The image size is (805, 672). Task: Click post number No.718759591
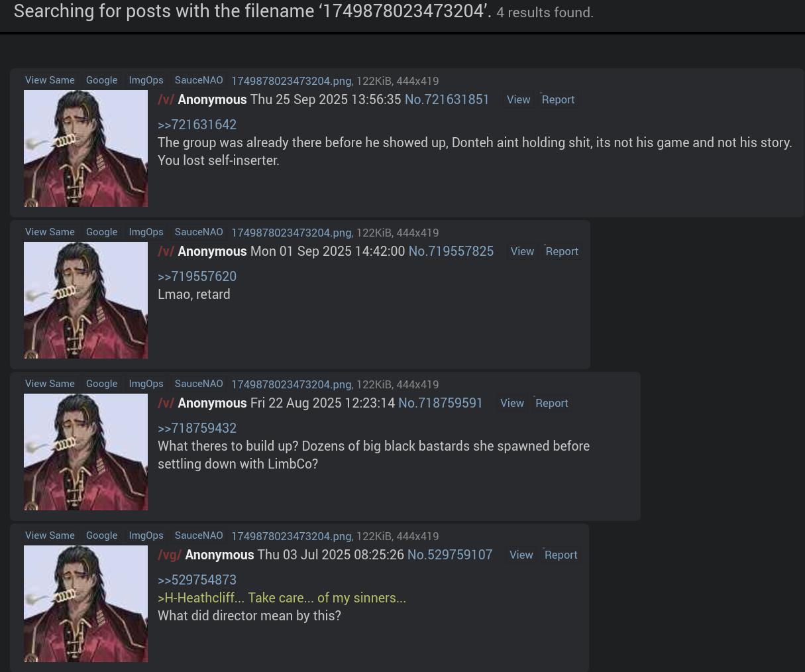pos(441,403)
